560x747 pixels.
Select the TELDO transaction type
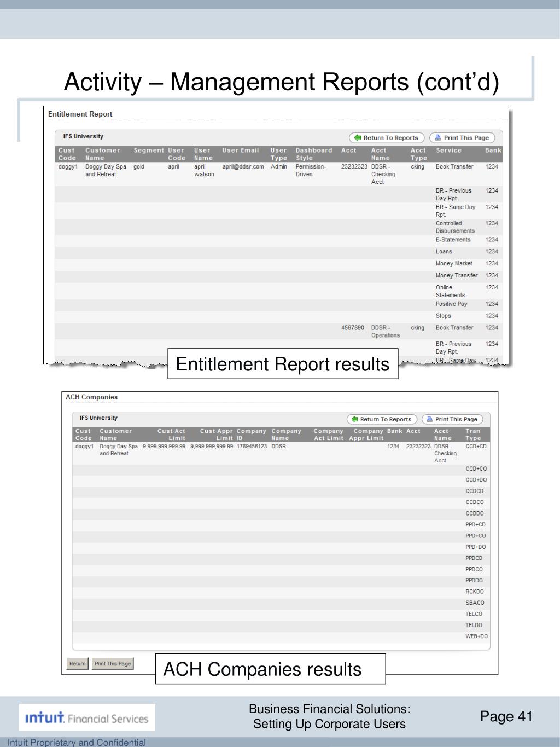tap(474, 626)
